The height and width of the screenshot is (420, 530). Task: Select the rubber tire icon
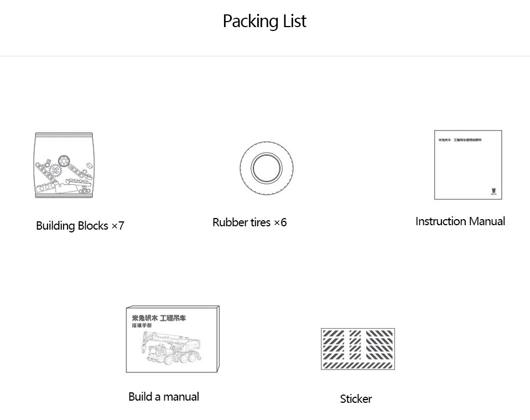pyautogui.click(x=267, y=168)
